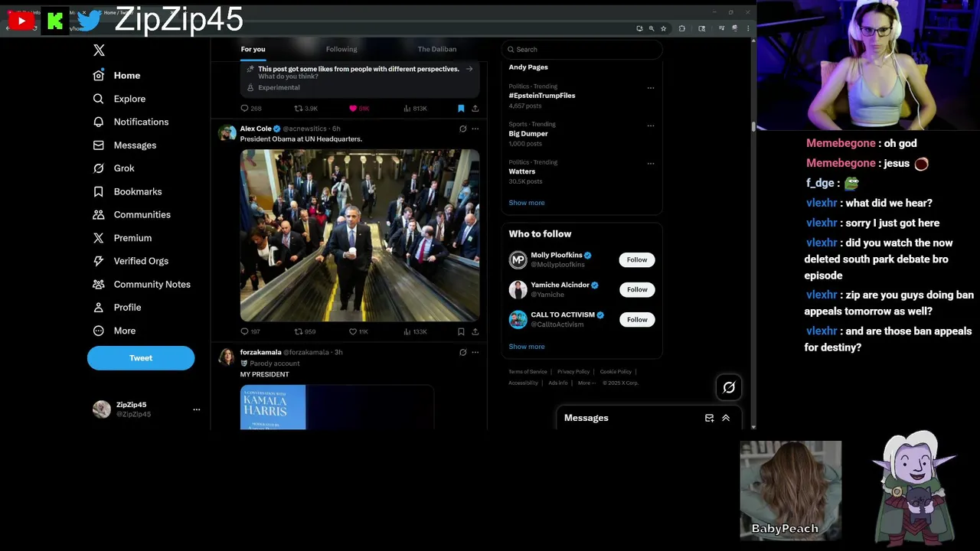This screenshot has width=980, height=551.
Task: Follow CALL TO ACTIVISM
Action: point(637,320)
